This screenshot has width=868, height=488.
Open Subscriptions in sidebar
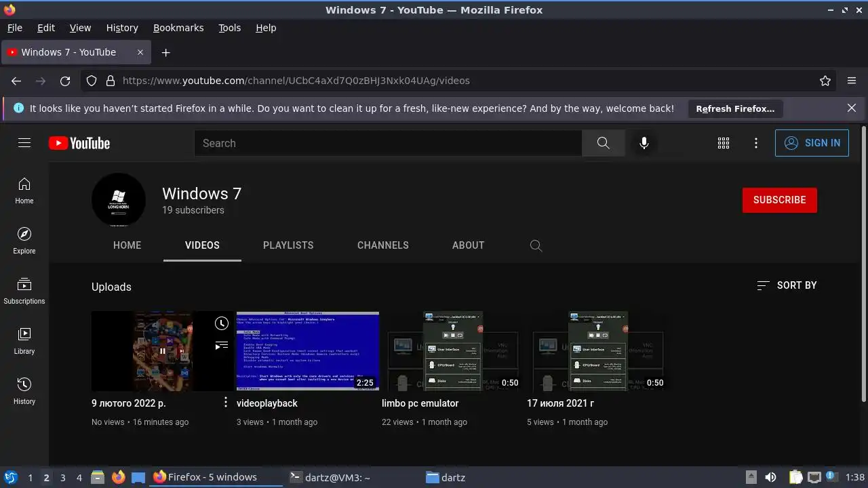24,291
